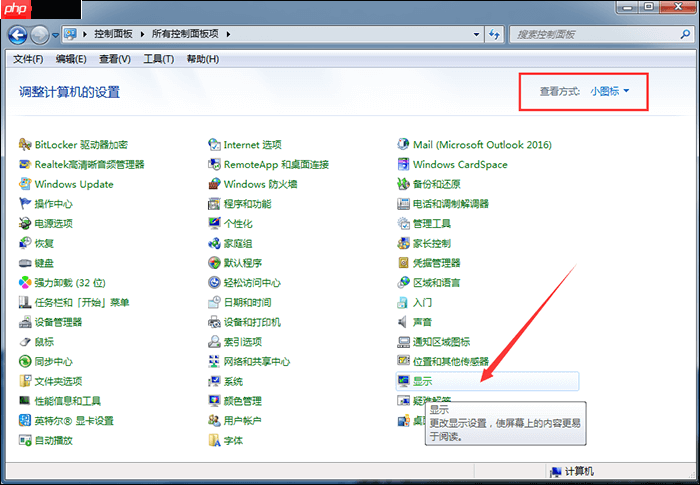Viewport: 700px width, 485px height.
Task: Open the recent pages dropdown beside Forward
Action: 55,35
